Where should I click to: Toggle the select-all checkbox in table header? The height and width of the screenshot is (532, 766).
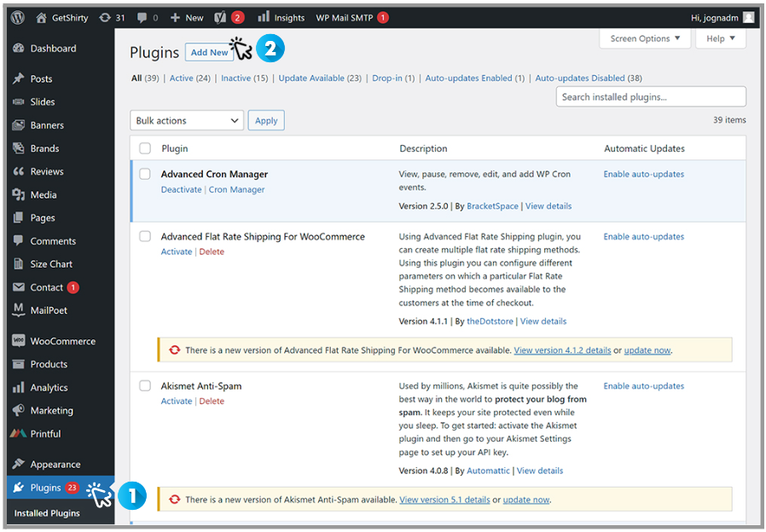pos(145,148)
